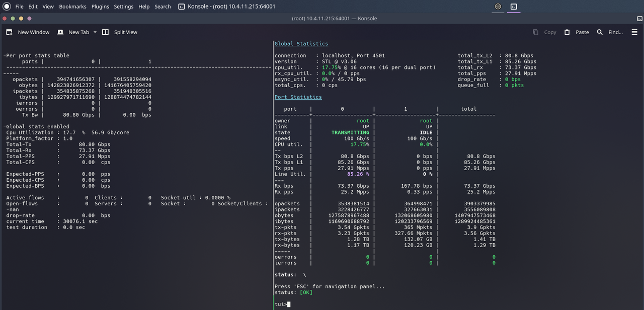Image resolution: width=644 pixels, height=310 pixels.
Task: Click the '45.79 bps' async_util value
Action: 352,80
